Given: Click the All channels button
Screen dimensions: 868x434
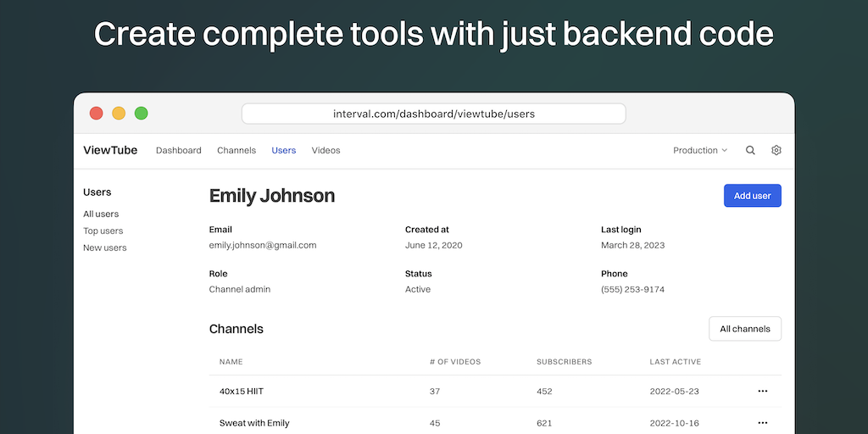Looking at the screenshot, I should click(744, 329).
